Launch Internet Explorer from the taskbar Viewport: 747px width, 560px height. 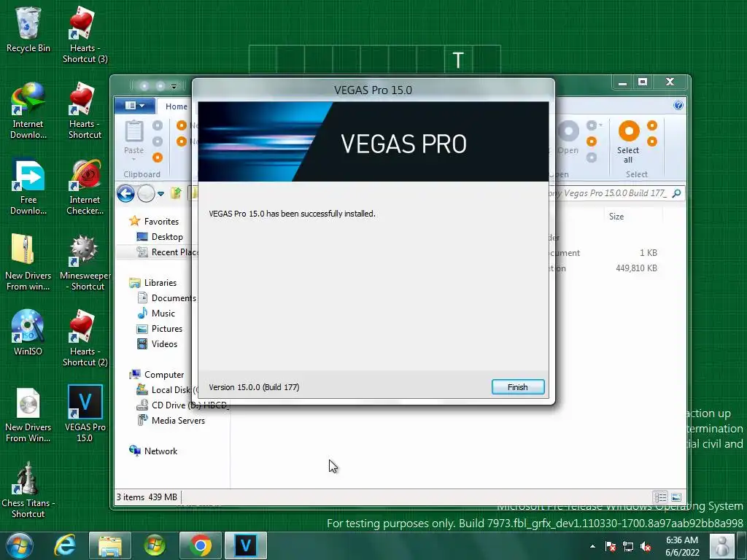pos(65,545)
